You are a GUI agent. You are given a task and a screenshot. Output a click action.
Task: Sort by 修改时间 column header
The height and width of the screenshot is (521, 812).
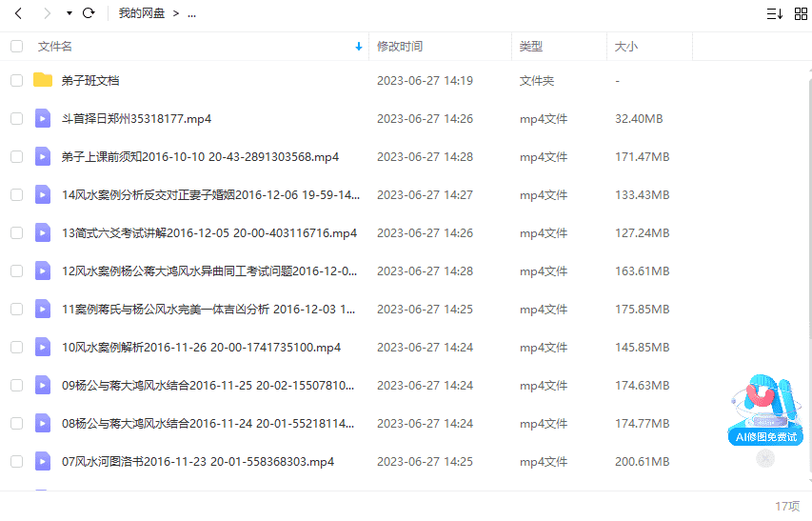point(400,46)
